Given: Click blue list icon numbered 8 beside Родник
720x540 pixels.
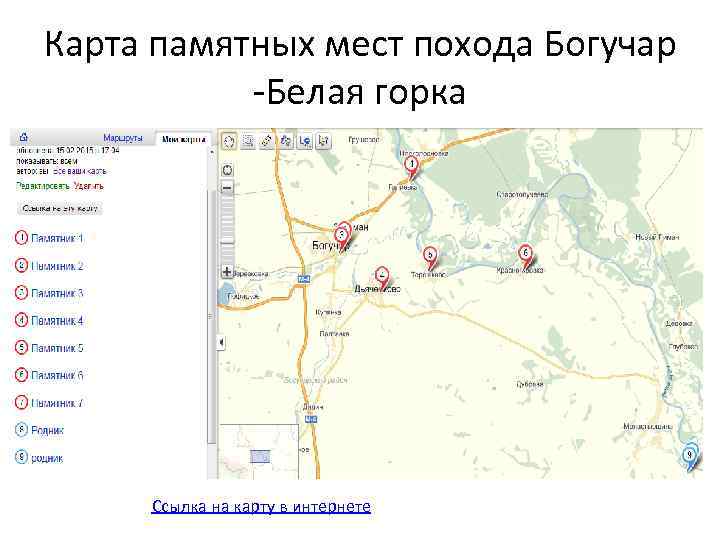Looking at the screenshot, I should click(21, 430).
